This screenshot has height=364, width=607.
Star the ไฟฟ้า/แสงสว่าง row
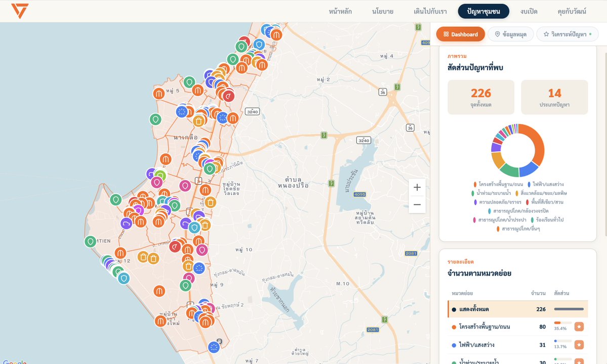pos(579,345)
